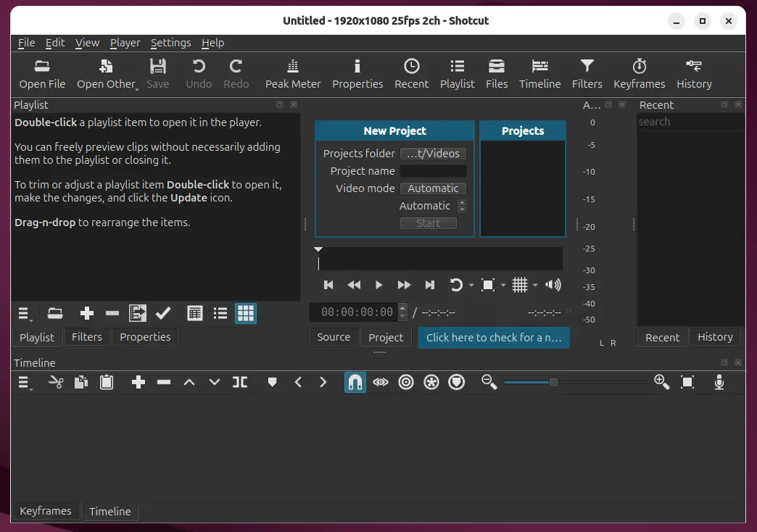Open the Filters panel

tap(587, 72)
